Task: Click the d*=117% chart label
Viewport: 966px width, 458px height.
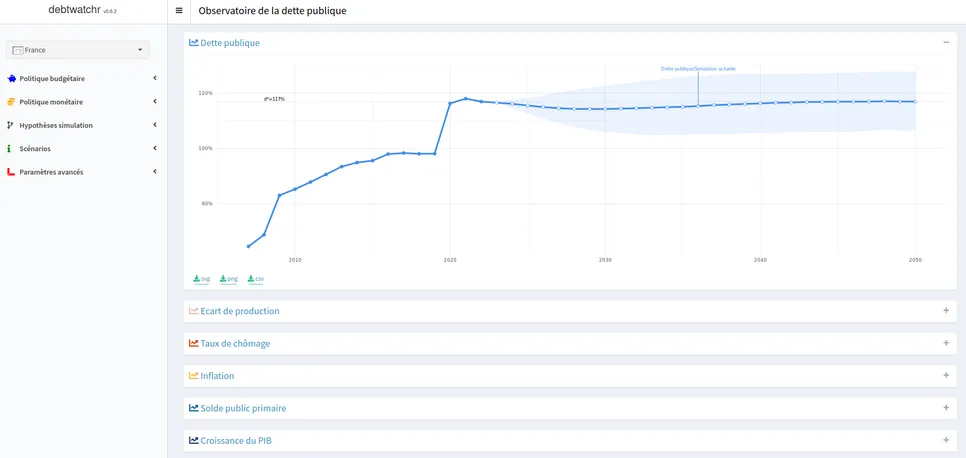Action: tap(274, 99)
